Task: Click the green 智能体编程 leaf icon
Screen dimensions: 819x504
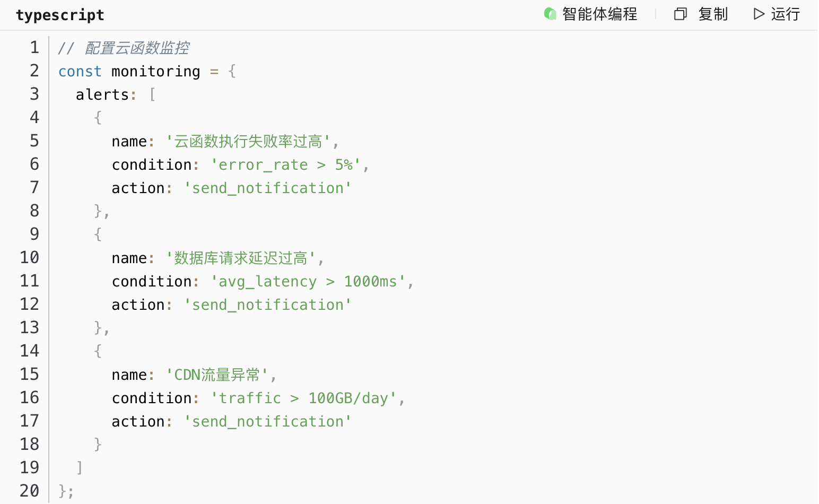Action: [x=550, y=14]
